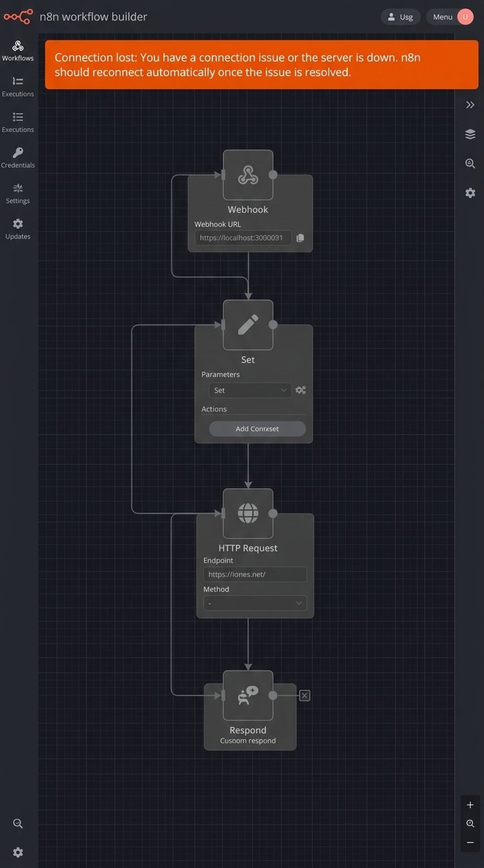Open the first Executions sidebar item
The width and height of the screenshot is (484, 868).
click(x=18, y=86)
